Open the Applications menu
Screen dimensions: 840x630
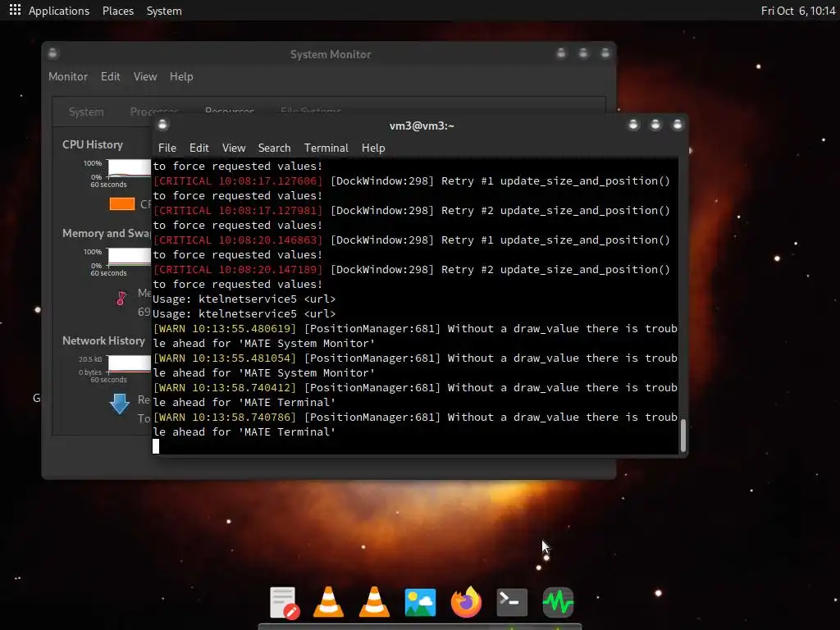click(x=59, y=11)
